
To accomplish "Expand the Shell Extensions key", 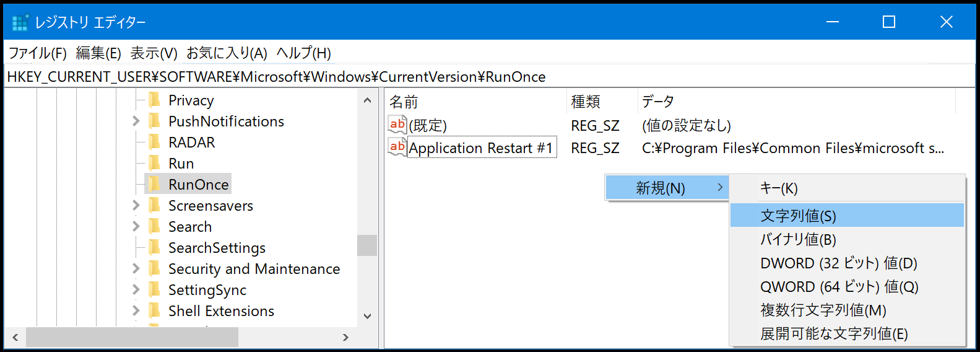I will tap(136, 311).
